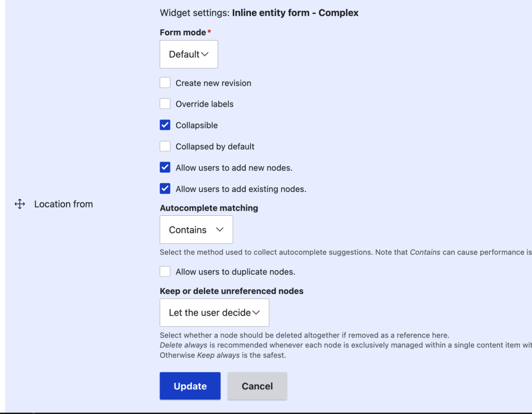The width and height of the screenshot is (532, 414).
Task: Tick Allow users to duplicate nodes
Action: pyautogui.click(x=165, y=271)
